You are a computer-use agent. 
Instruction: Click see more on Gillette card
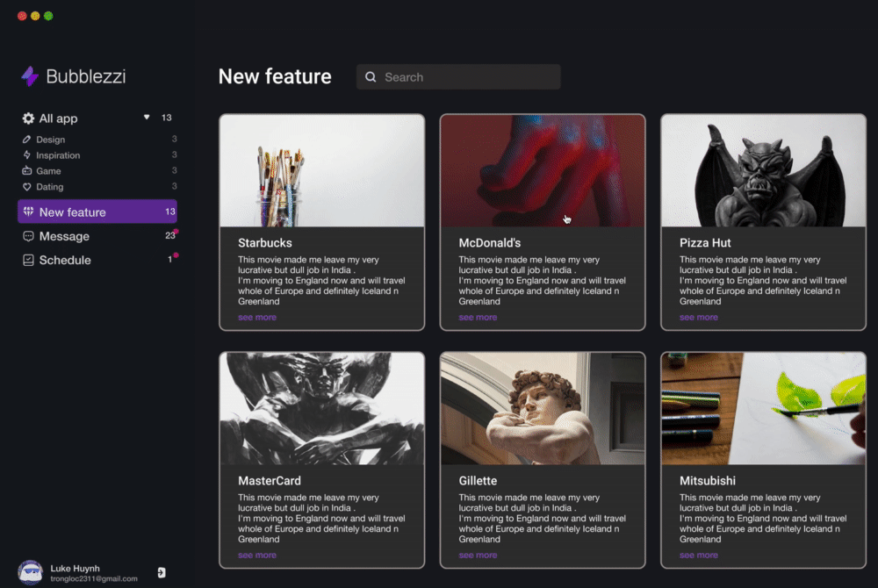coord(478,556)
